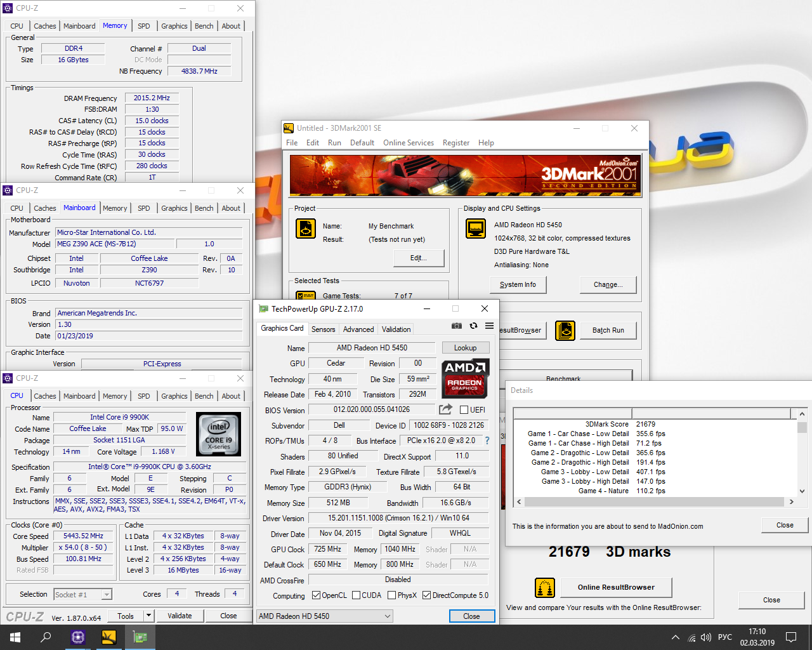Click the GPU-Z screenshot camera icon
Image resolution: width=812 pixels, height=650 pixels.
[457, 326]
